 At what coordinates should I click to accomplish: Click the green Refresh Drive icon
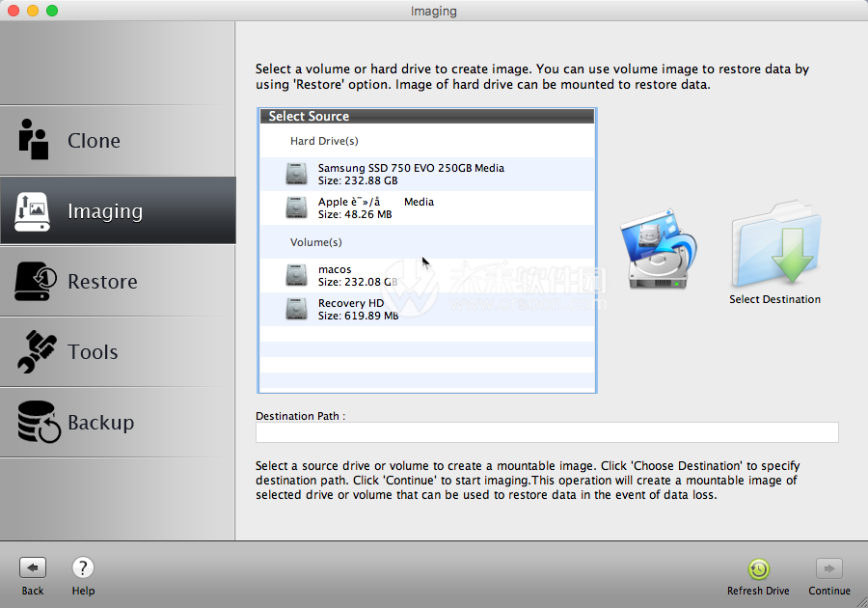tap(758, 568)
